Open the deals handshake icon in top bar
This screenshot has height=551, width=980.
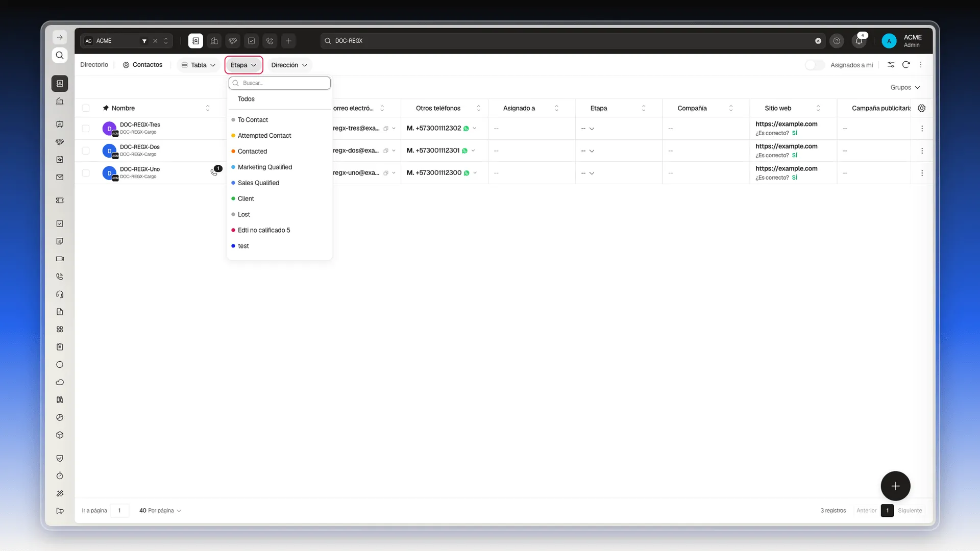point(233,41)
